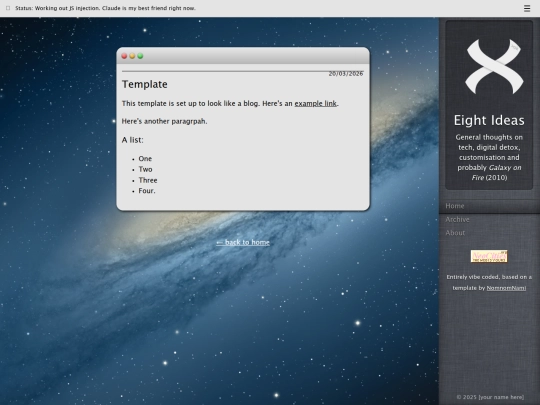Click the Here's another paragrpah text
The image size is (540, 405).
tap(164, 121)
